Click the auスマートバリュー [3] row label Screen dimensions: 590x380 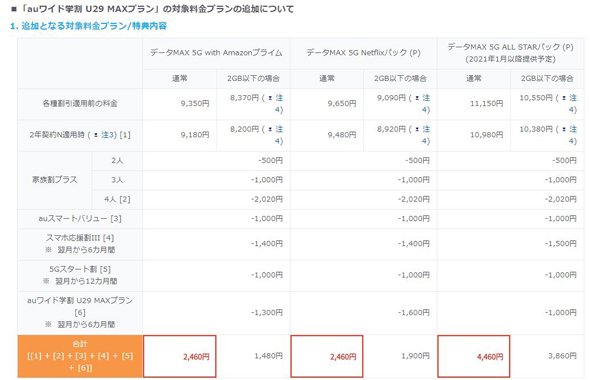tap(80, 219)
